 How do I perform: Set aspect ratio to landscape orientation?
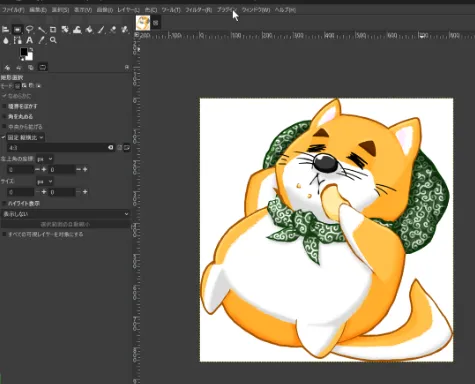[x=127, y=147]
